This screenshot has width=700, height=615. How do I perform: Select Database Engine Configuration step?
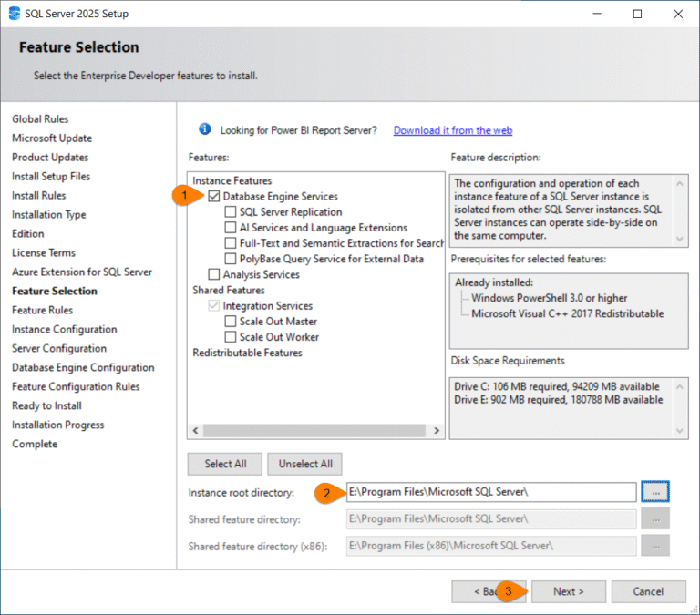[x=83, y=368]
